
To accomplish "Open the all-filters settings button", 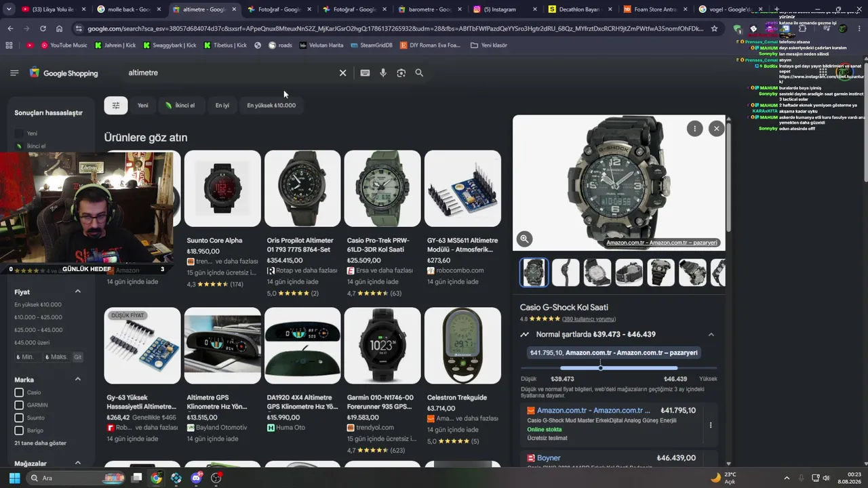I will (x=116, y=105).
